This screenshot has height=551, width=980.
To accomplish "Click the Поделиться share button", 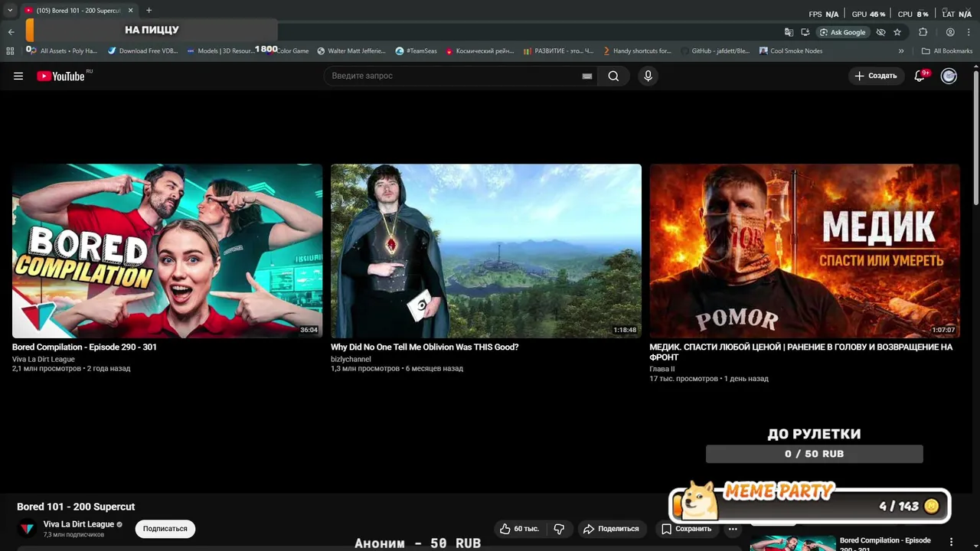I will pyautogui.click(x=610, y=529).
